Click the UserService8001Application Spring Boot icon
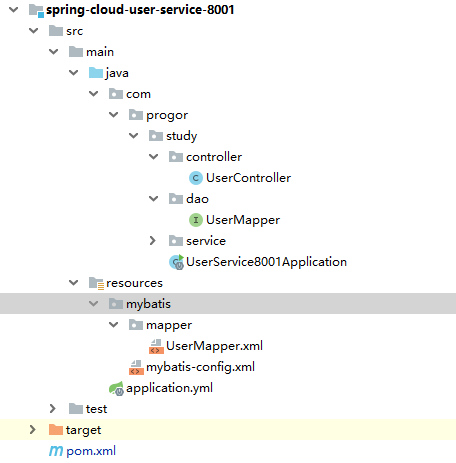Viewport: 456px width, 463px height. point(176,262)
